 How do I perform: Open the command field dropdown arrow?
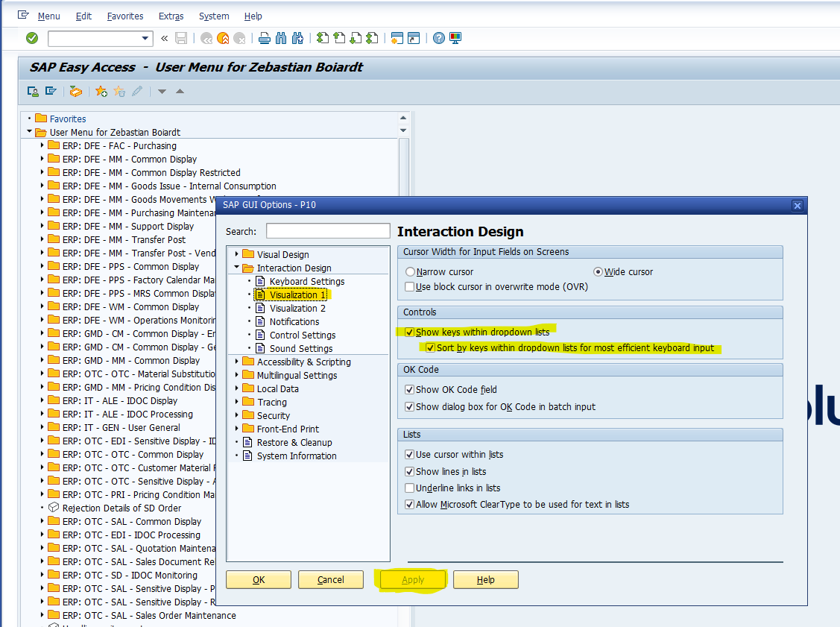pos(145,38)
